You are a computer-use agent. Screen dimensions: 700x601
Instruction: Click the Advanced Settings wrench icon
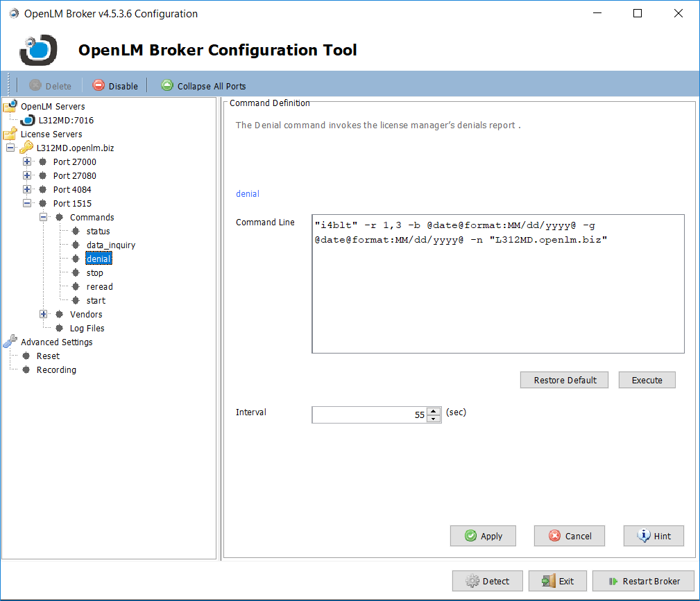click(10, 342)
